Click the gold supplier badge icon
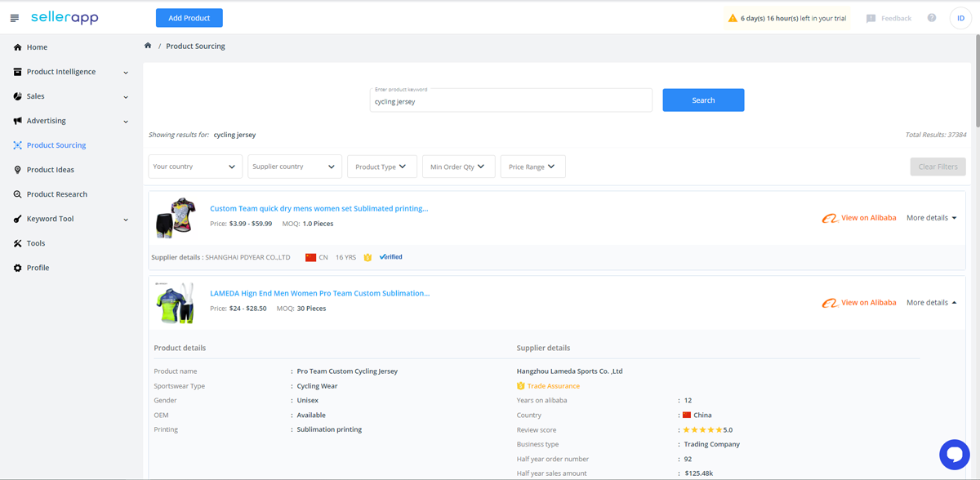980x480 pixels. 368,257
